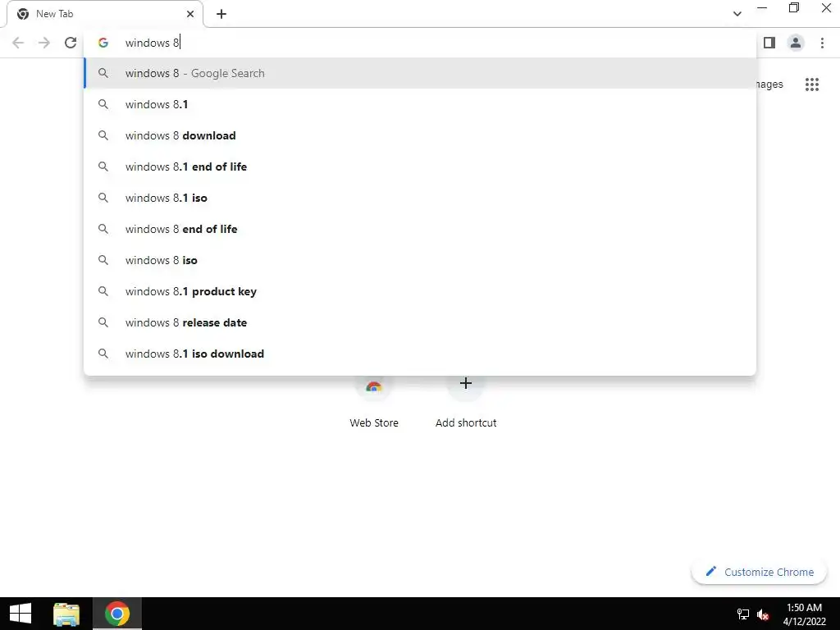Select 'windows 8.1 end of life' suggestion
The width and height of the screenshot is (840, 630).
[x=420, y=167]
